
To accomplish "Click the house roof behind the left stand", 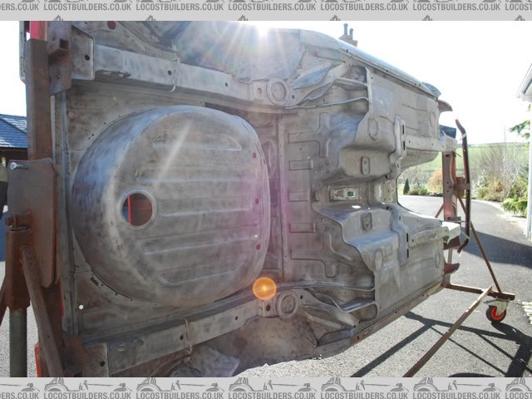I will click(12, 131).
